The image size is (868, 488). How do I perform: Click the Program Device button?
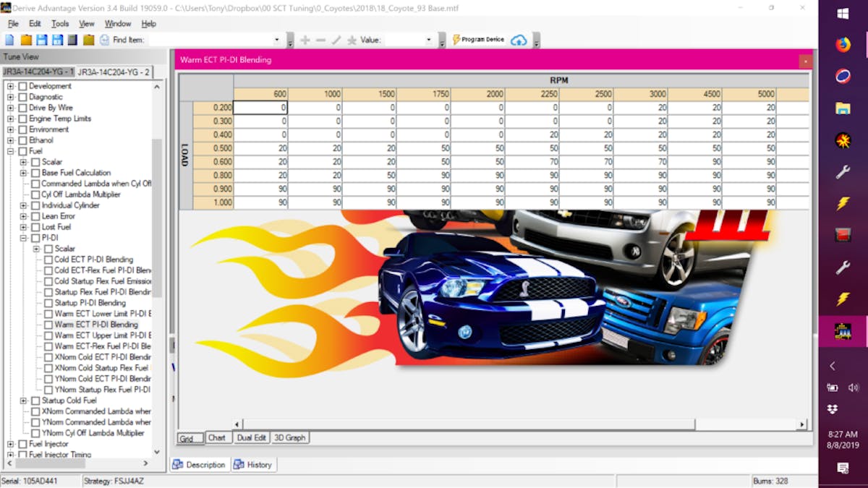pos(478,40)
